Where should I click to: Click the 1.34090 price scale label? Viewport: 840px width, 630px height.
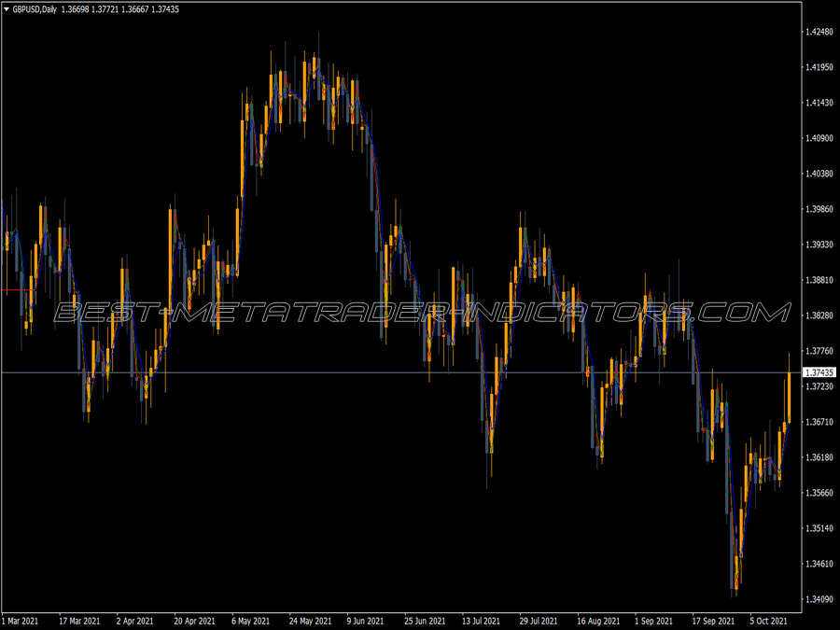click(819, 599)
